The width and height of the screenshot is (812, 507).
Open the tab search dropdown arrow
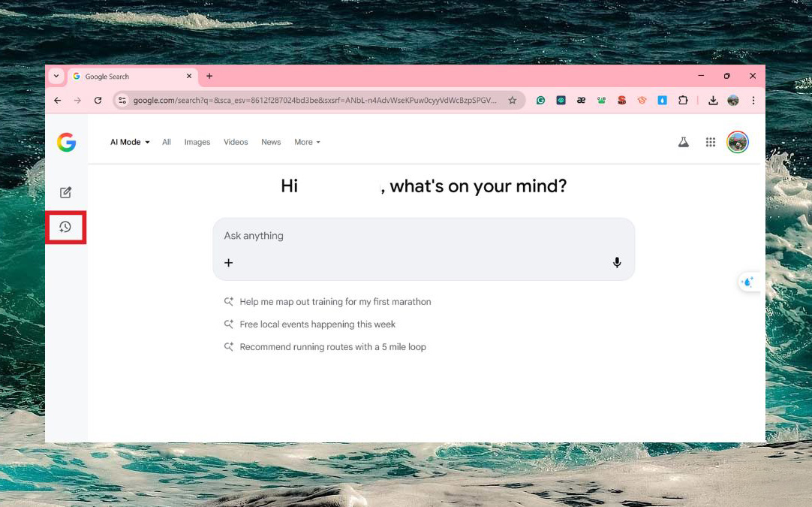click(x=56, y=76)
